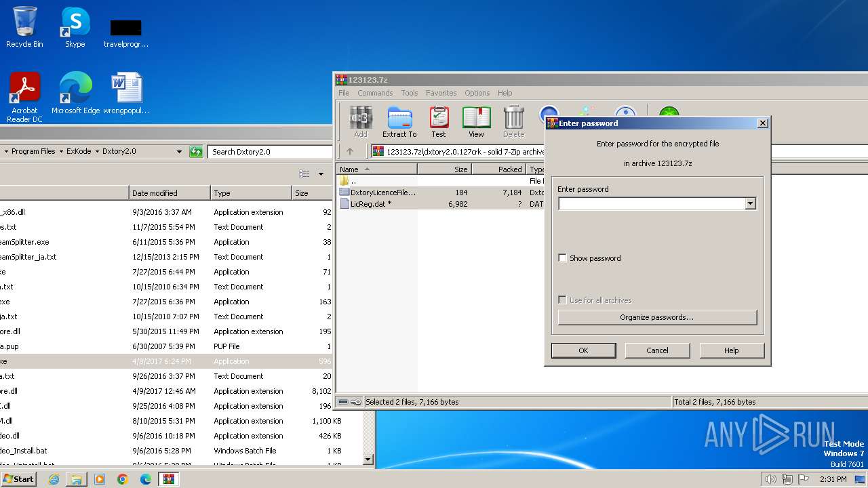
Task: Sort Explorer by Date modified column
Action: [x=170, y=193]
